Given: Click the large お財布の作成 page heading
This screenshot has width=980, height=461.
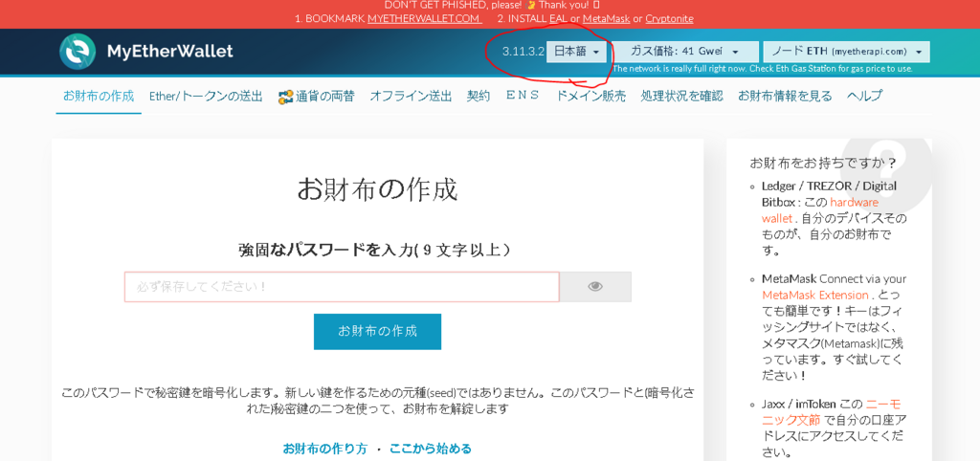Looking at the screenshot, I should point(377,189).
